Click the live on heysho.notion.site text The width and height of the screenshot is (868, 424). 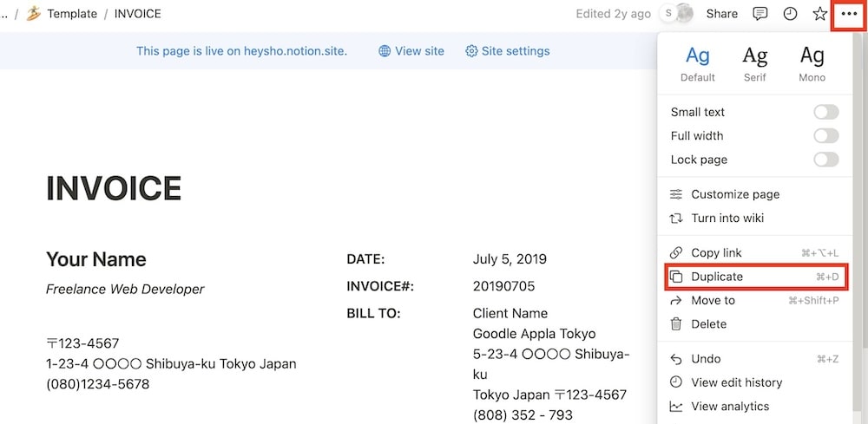coord(241,51)
